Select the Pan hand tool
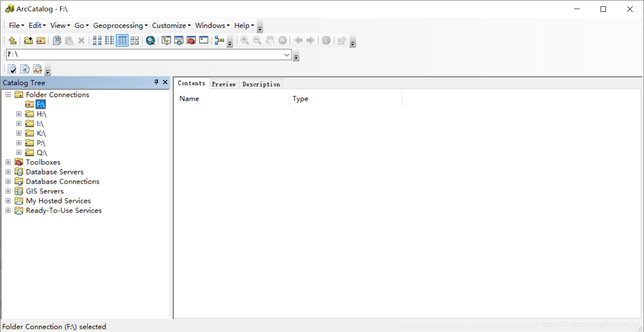 tap(269, 40)
